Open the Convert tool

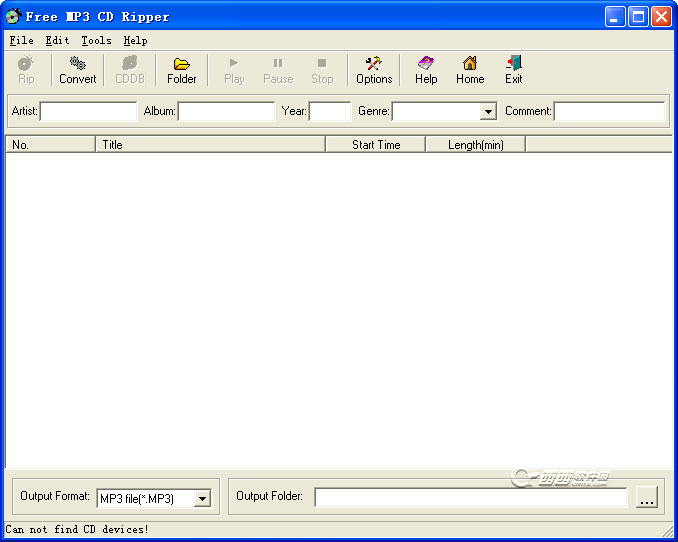78,70
